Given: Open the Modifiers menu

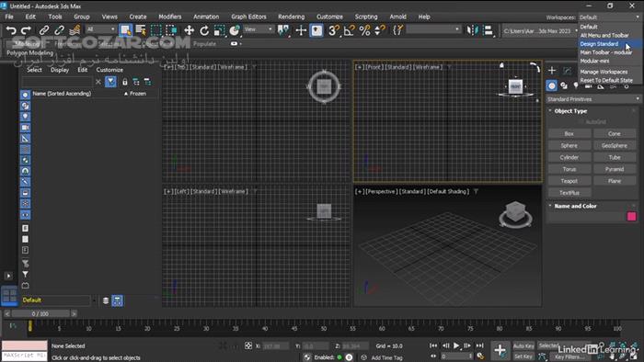Looking at the screenshot, I should pyautogui.click(x=170, y=17).
